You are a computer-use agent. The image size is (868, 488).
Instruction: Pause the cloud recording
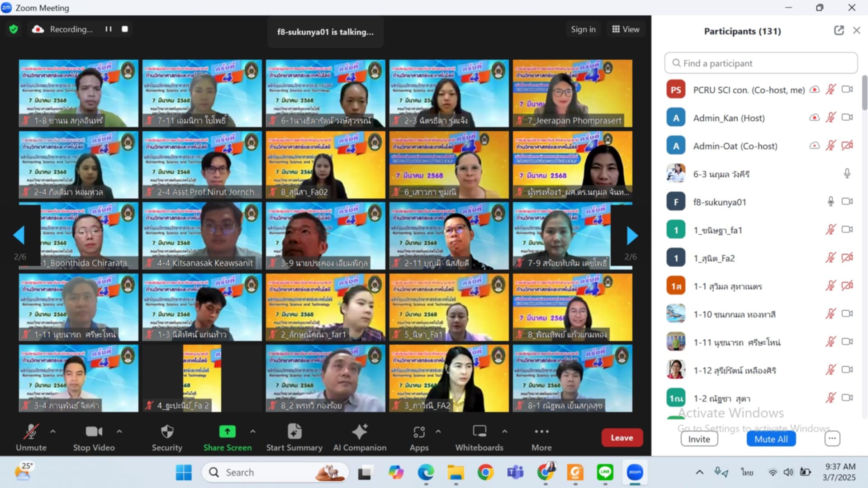[x=109, y=29]
